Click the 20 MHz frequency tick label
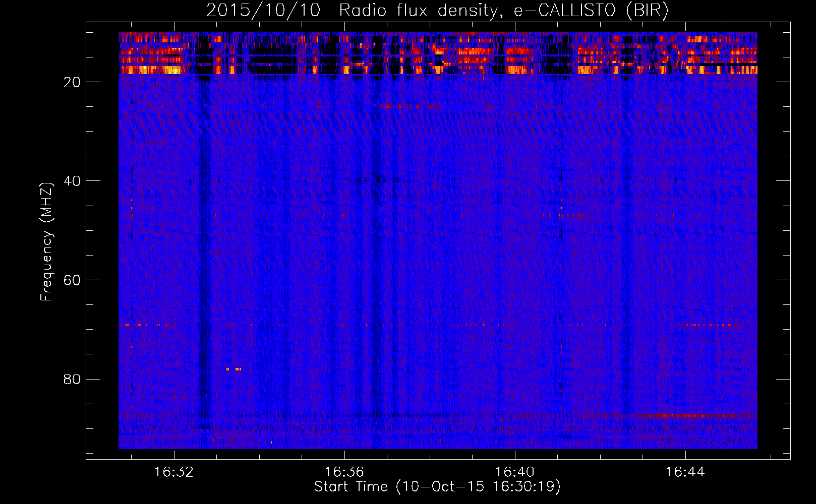816x504 pixels. click(73, 82)
